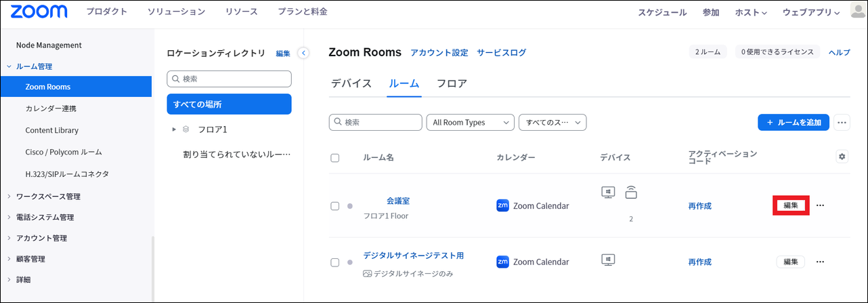Open ヘルプ link
Screen dimensions: 868x303
[840, 53]
